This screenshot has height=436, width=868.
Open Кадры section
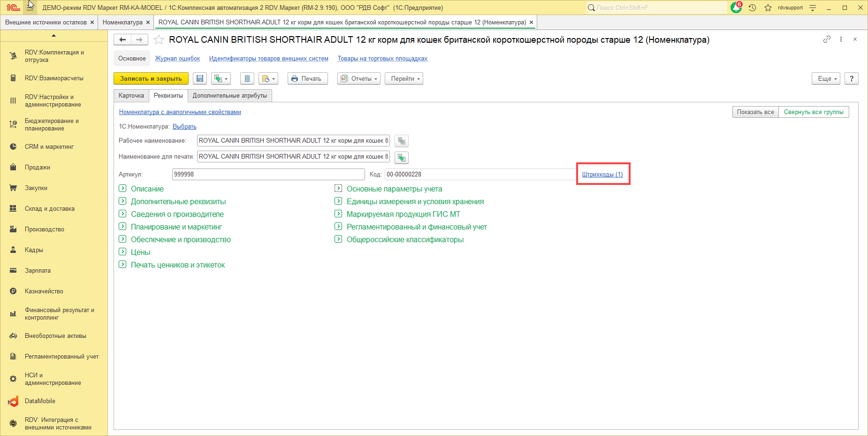pos(54,250)
